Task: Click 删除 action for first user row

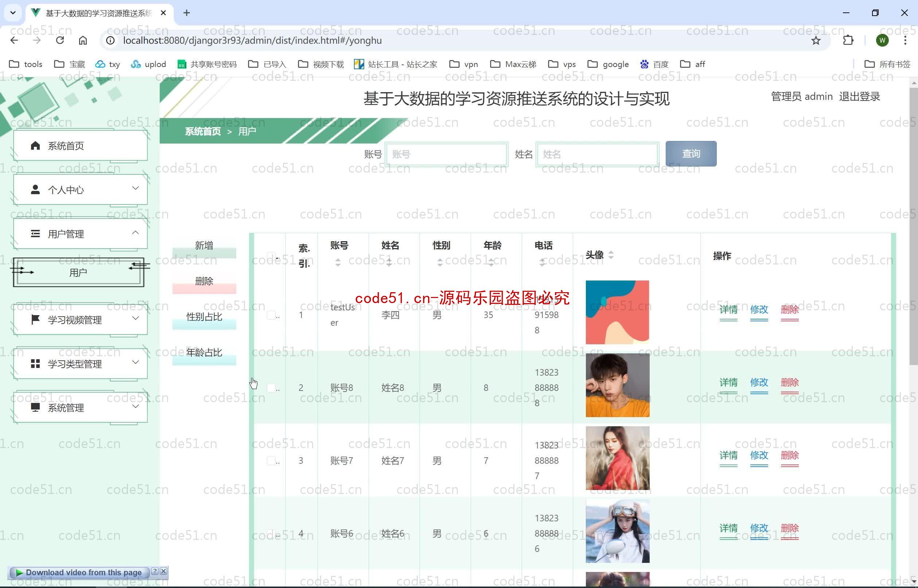Action: [x=788, y=309]
